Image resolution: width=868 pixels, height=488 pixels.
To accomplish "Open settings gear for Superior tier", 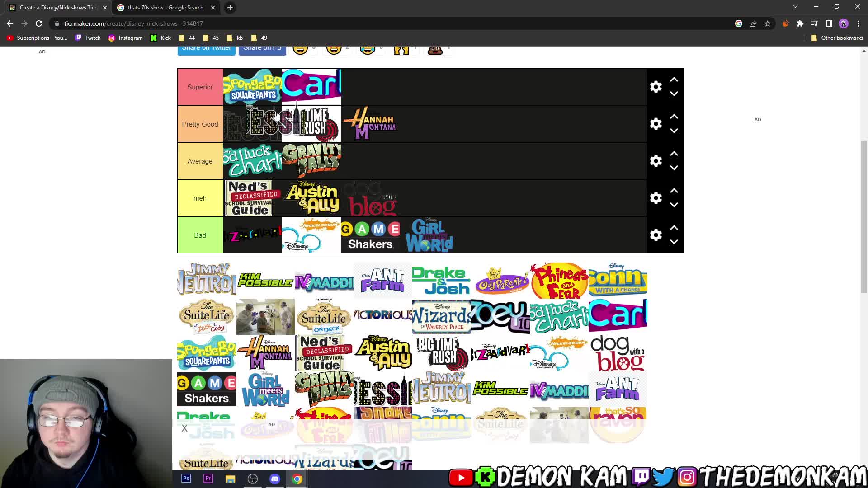I will click(x=656, y=87).
